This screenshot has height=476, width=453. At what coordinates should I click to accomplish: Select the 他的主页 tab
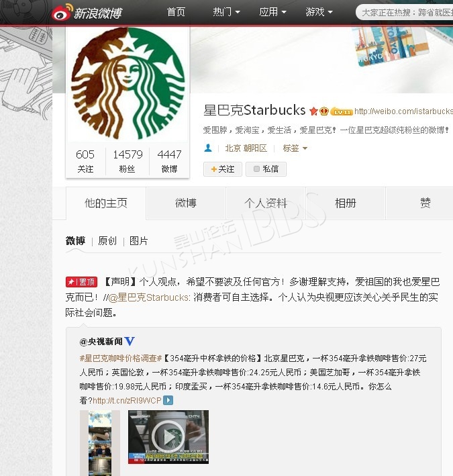tap(106, 203)
